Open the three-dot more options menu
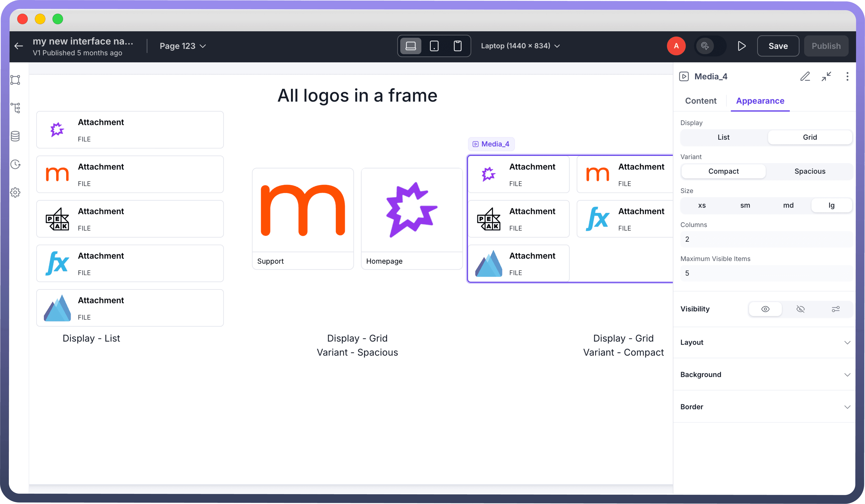 pyautogui.click(x=847, y=76)
